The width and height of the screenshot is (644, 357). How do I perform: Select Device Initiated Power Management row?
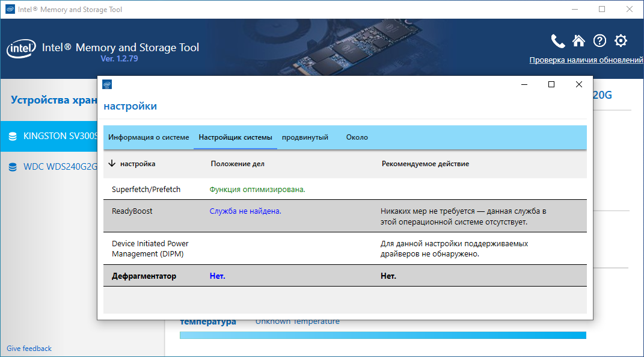click(x=345, y=249)
